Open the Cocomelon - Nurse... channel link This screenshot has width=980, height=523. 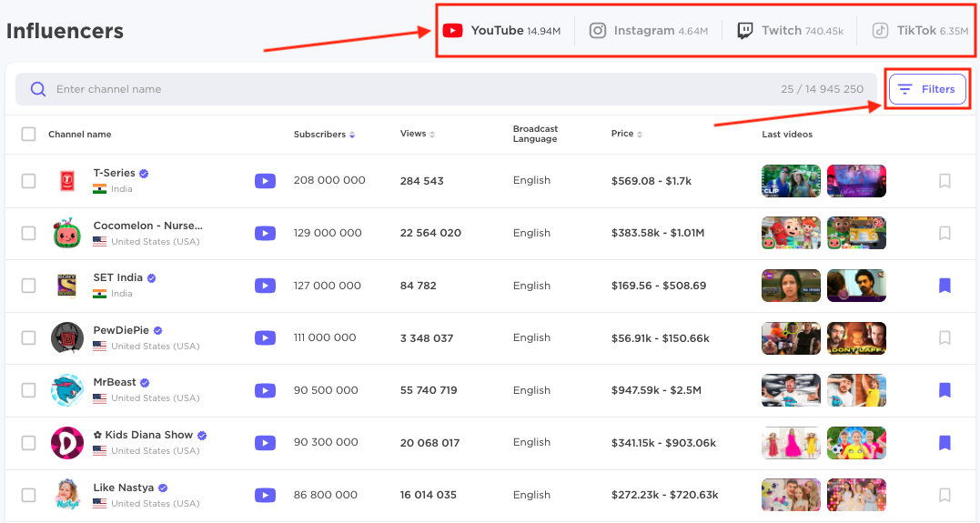pyautogui.click(x=148, y=226)
